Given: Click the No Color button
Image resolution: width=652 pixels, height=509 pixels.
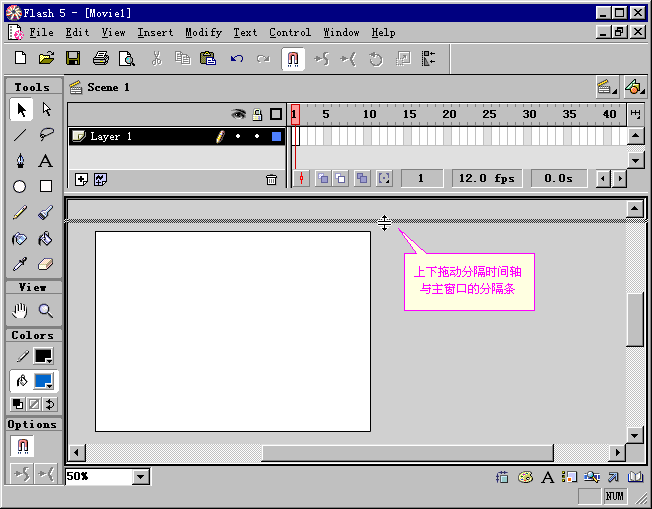Looking at the screenshot, I should click(x=34, y=404).
